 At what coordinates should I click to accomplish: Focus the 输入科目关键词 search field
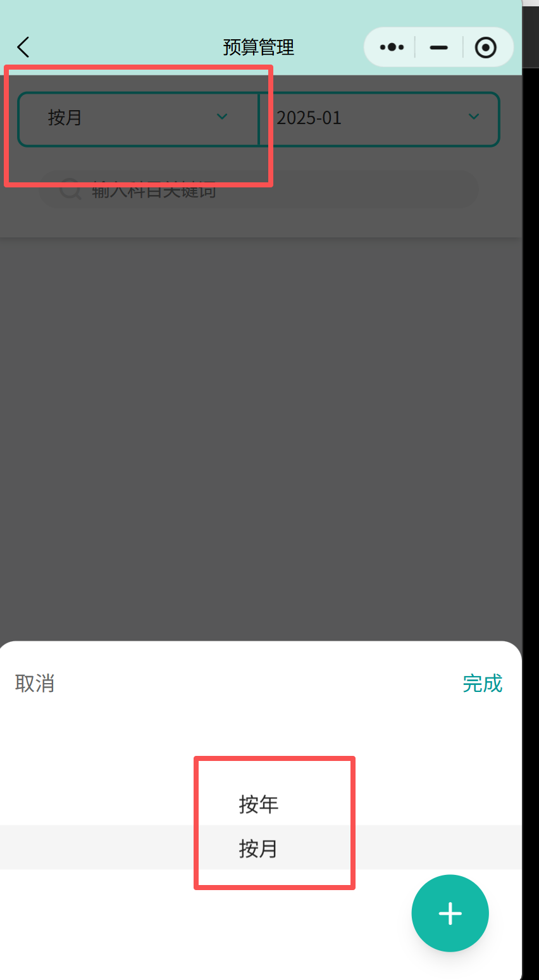[259, 189]
